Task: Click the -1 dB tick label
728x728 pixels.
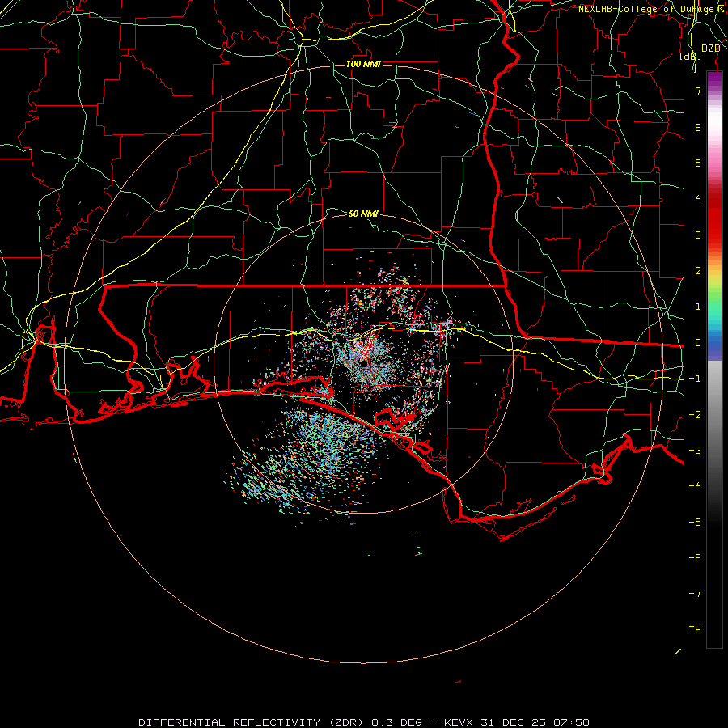Action: coord(695,379)
